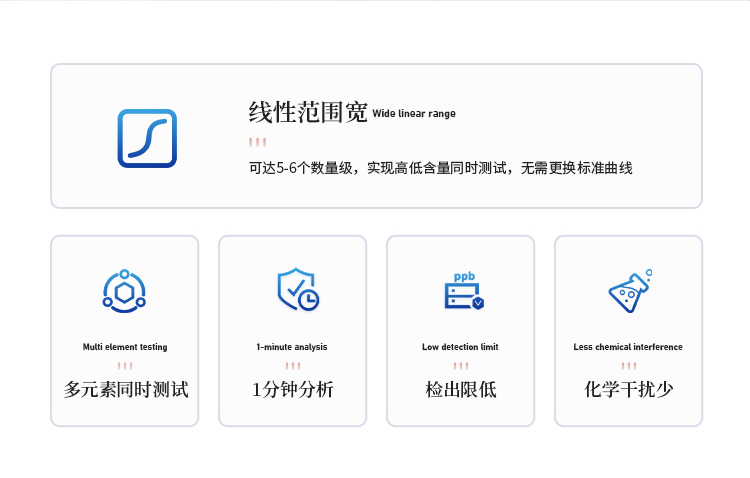Select the 多元素同时测试 caption

click(125, 389)
